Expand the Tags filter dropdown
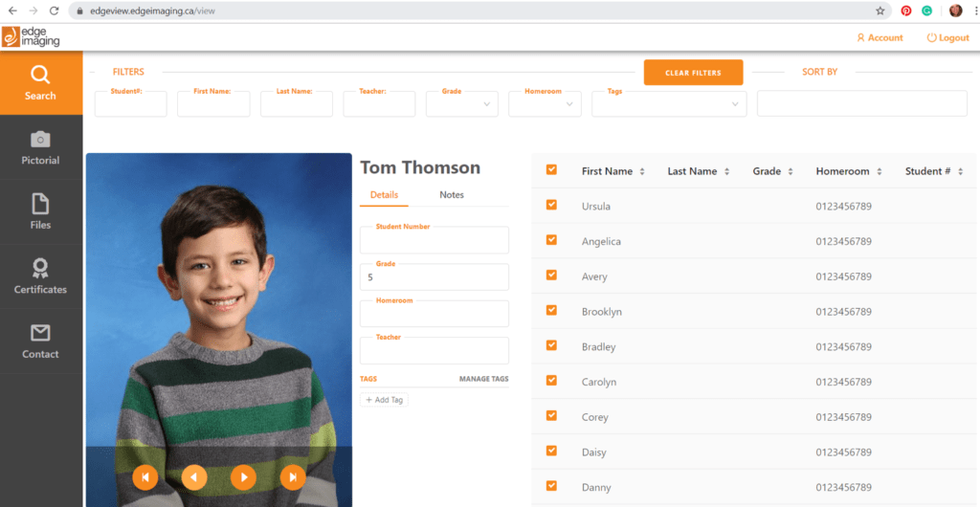The image size is (980, 507). coord(669,103)
